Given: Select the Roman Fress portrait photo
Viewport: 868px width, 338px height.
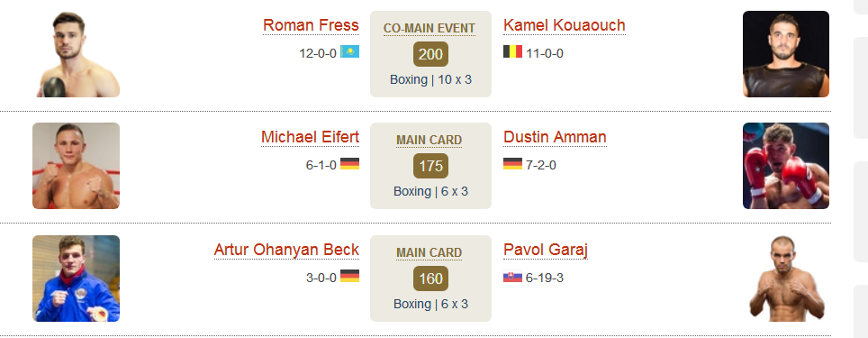Looking at the screenshot, I should pos(77,54).
